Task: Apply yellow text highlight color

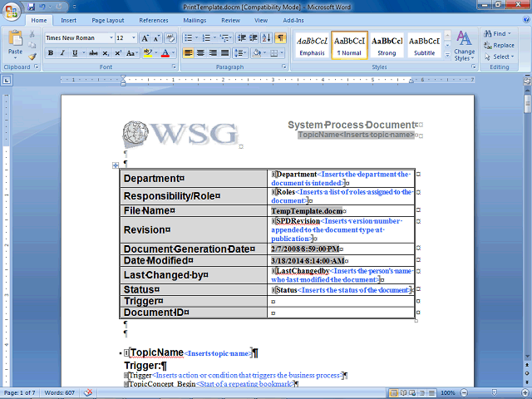Action: click(x=148, y=53)
